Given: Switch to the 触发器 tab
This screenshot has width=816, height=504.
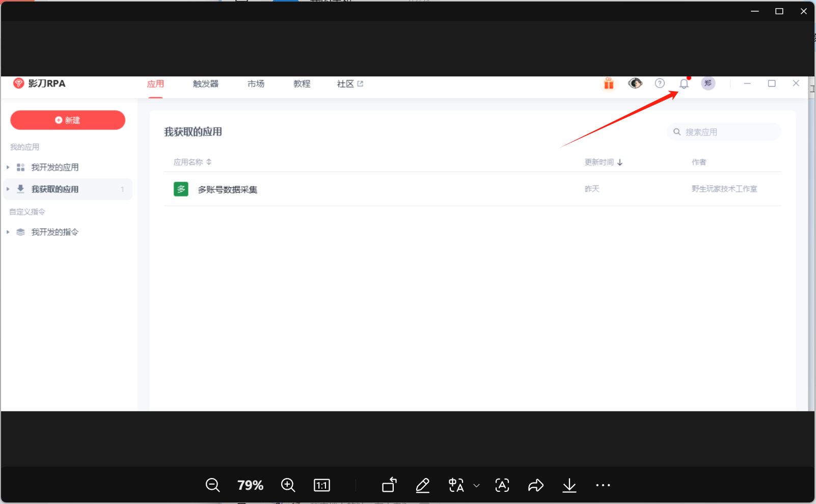Looking at the screenshot, I should pos(205,84).
